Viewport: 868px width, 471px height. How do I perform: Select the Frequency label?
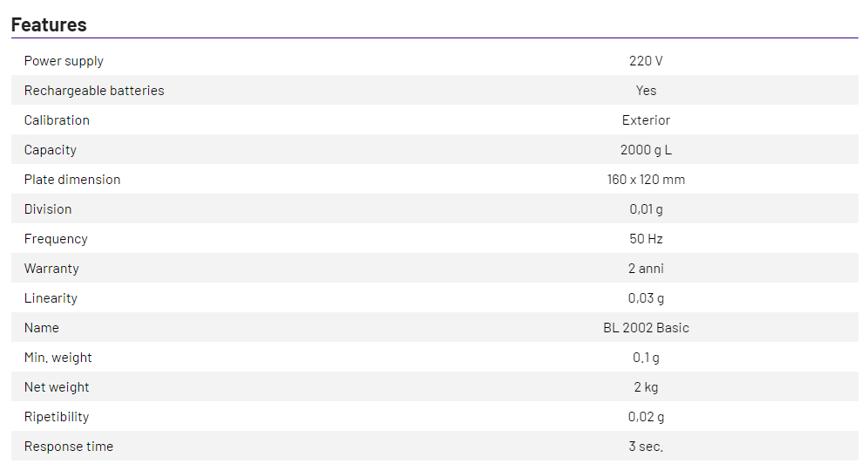click(x=56, y=239)
